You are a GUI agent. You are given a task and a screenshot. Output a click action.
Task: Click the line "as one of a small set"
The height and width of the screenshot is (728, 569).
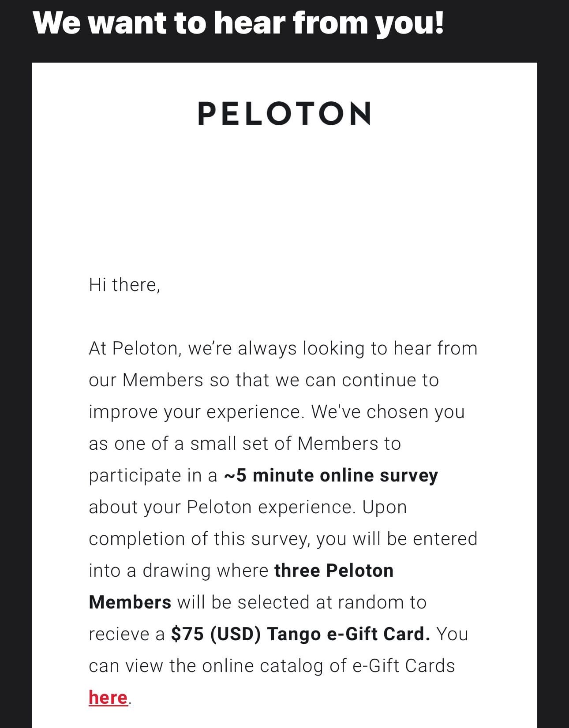pos(245,444)
